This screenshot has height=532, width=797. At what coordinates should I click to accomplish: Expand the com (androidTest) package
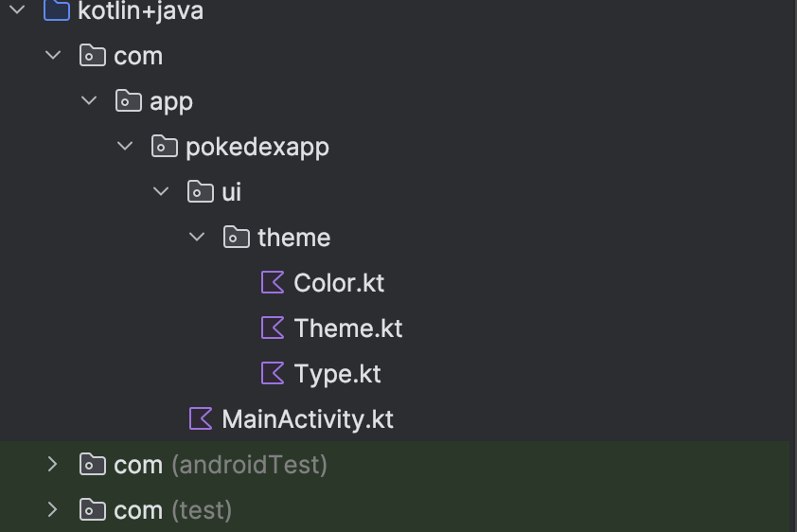click(53, 464)
